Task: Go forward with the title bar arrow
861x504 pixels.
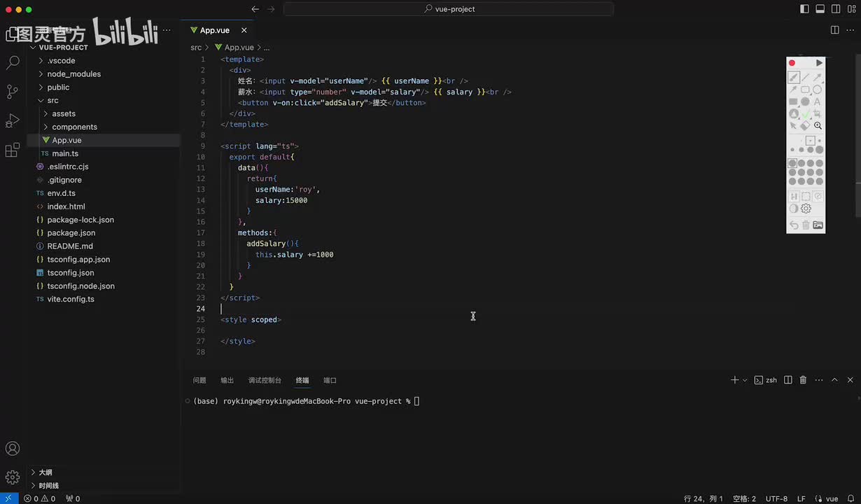Action: coord(272,9)
